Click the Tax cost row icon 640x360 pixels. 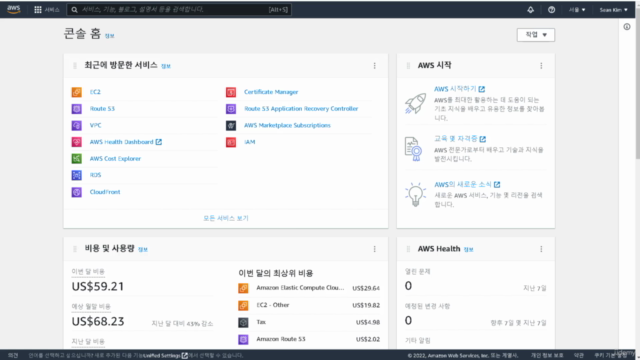[x=243, y=322]
